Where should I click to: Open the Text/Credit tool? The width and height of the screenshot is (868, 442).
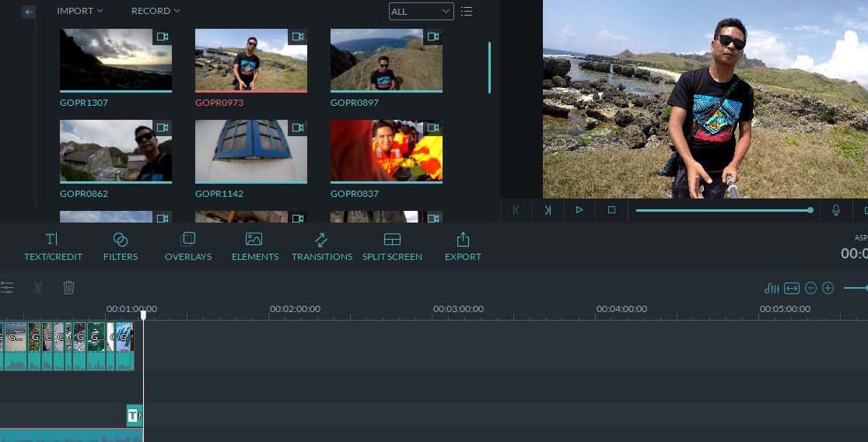point(52,246)
